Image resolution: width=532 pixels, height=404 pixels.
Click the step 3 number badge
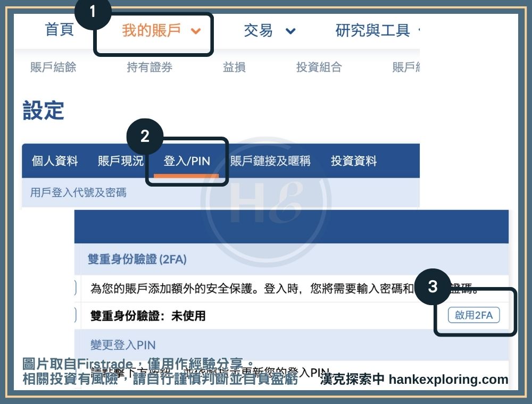click(x=433, y=287)
